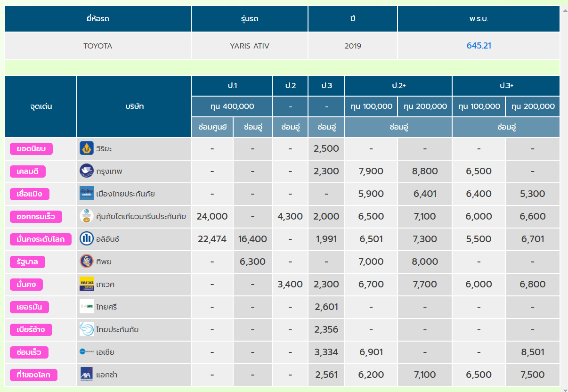Image resolution: width=568 pixels, height=392 pixels.
Task: Click the Tokio Marine (คุ้มภัยโตเกียวมารีน) logo
Action: 87,216
